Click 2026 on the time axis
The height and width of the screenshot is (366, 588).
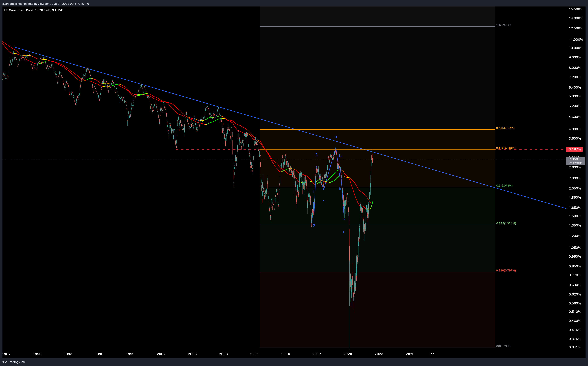(410, 354)
